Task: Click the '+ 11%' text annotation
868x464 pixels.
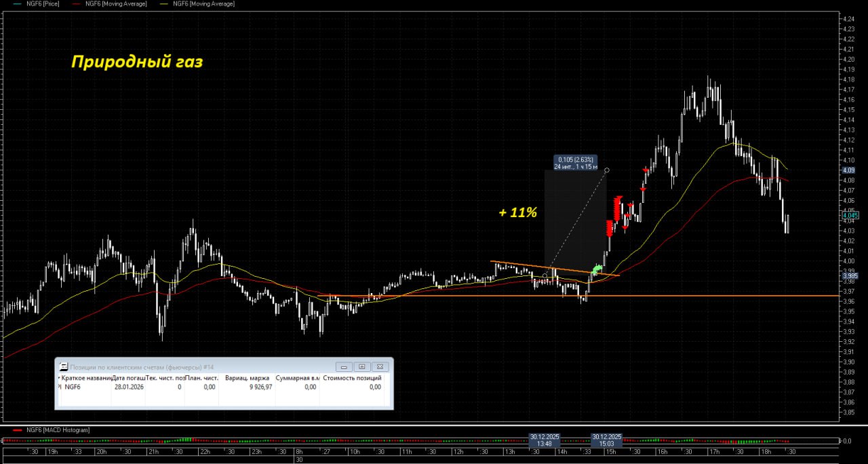Action: click(517, 212)
